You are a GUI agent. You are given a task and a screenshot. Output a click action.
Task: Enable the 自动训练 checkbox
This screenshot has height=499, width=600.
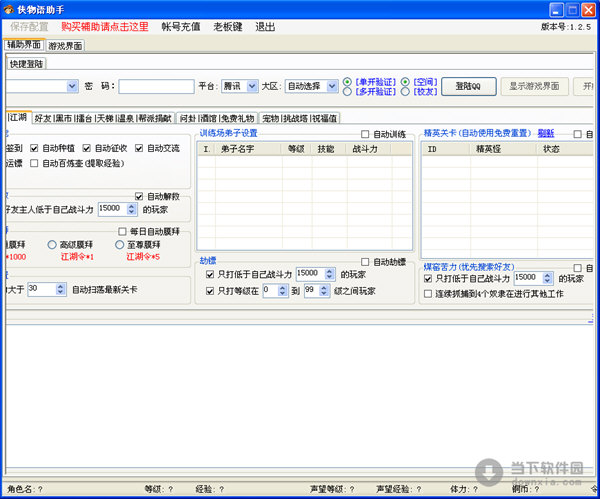365,134
